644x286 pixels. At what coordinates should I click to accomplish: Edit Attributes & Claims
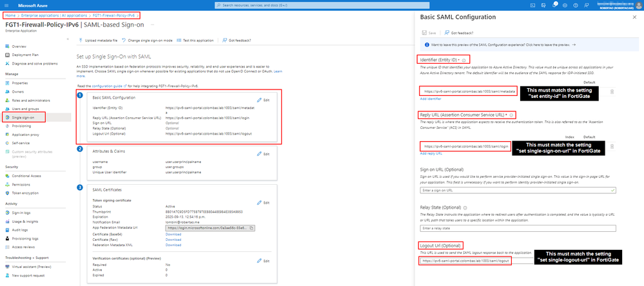coord(263,154)
